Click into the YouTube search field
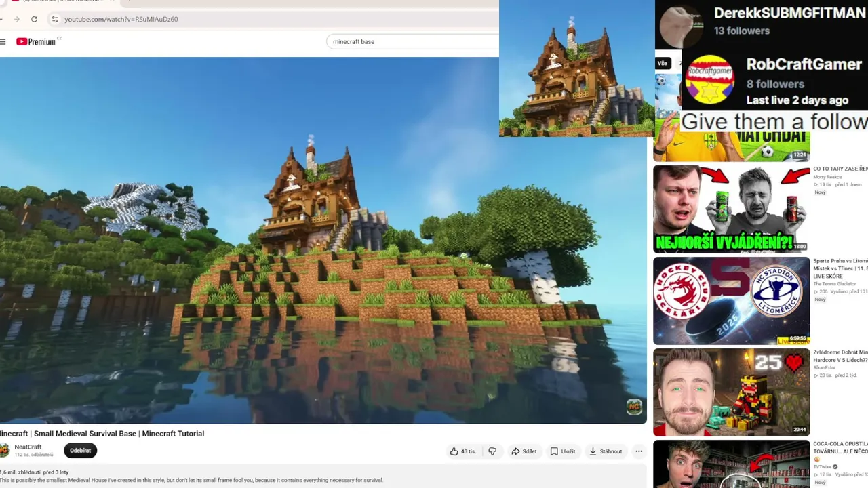This screenshot has width=868, height=488. pos(412,41)
